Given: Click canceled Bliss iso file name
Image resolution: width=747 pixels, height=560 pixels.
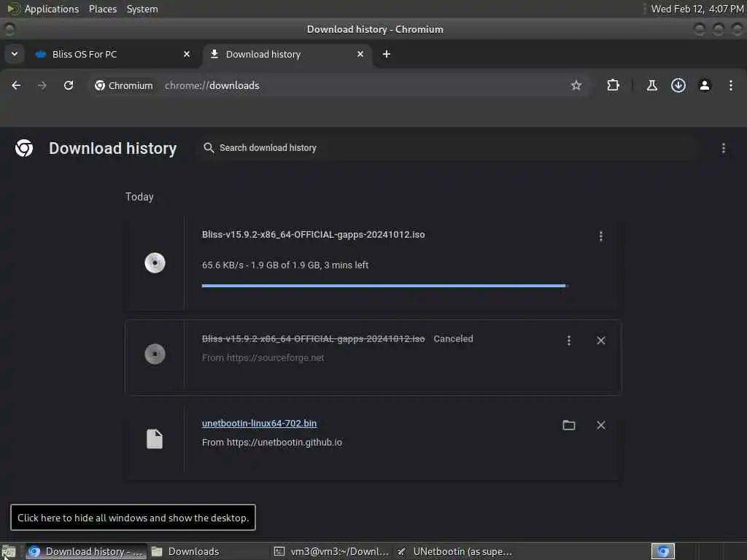Looking at the screenshot, I should [313, 338].
